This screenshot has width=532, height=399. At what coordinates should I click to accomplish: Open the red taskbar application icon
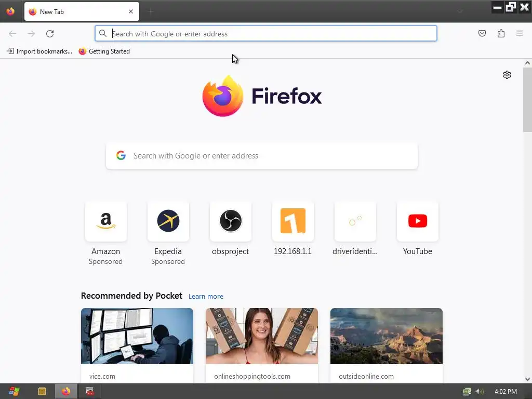coord(89,392)
